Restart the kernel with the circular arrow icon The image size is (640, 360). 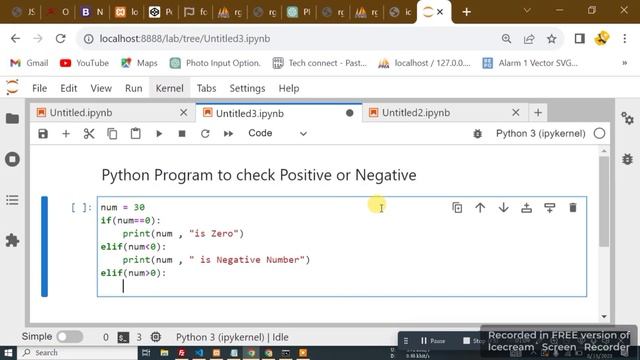(x=205, y=134)
